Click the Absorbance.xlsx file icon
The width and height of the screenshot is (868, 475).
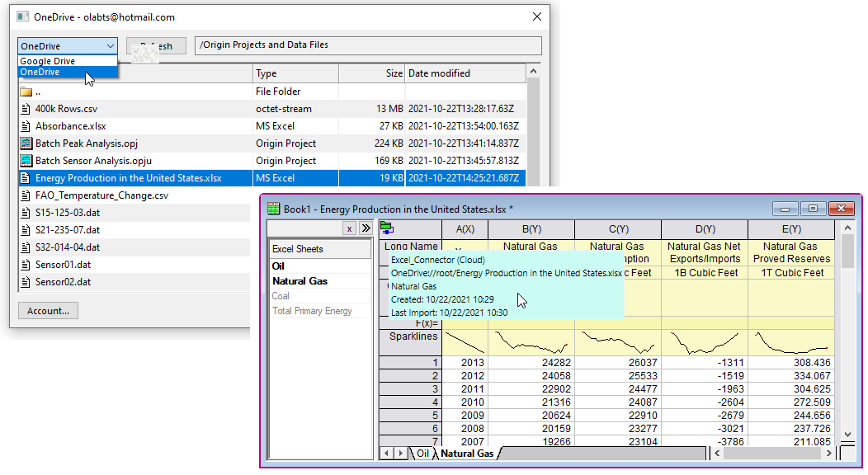pyautogui.click(x=26, y=126)
